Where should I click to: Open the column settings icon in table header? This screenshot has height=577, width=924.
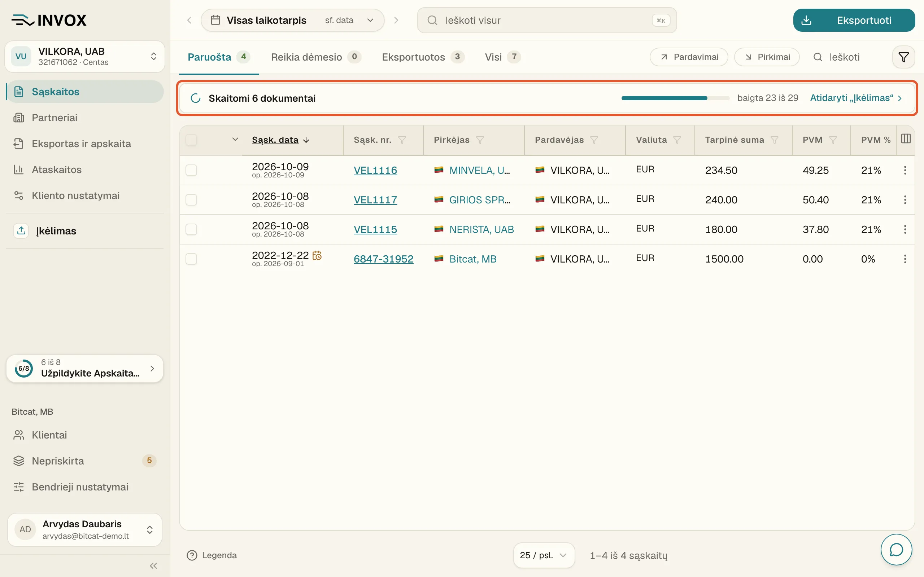tap(906, 139)
